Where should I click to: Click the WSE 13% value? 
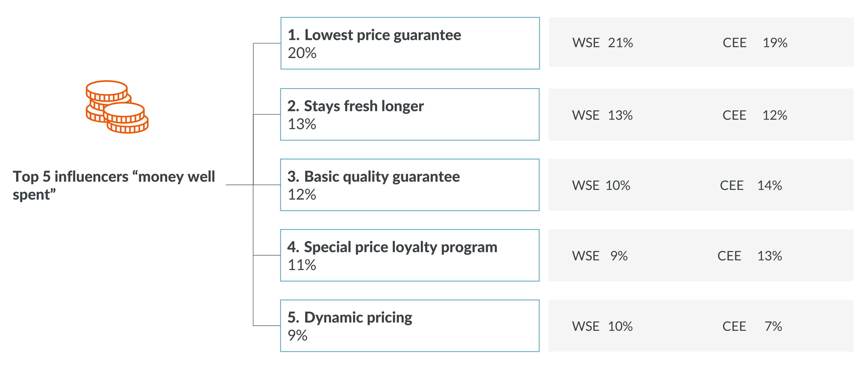pos(602,115)
